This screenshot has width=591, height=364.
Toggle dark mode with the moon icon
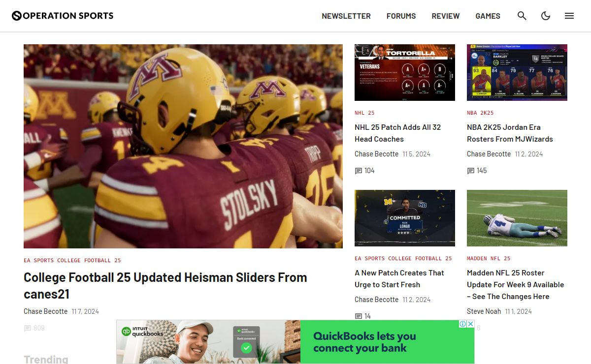coord(546,16)
